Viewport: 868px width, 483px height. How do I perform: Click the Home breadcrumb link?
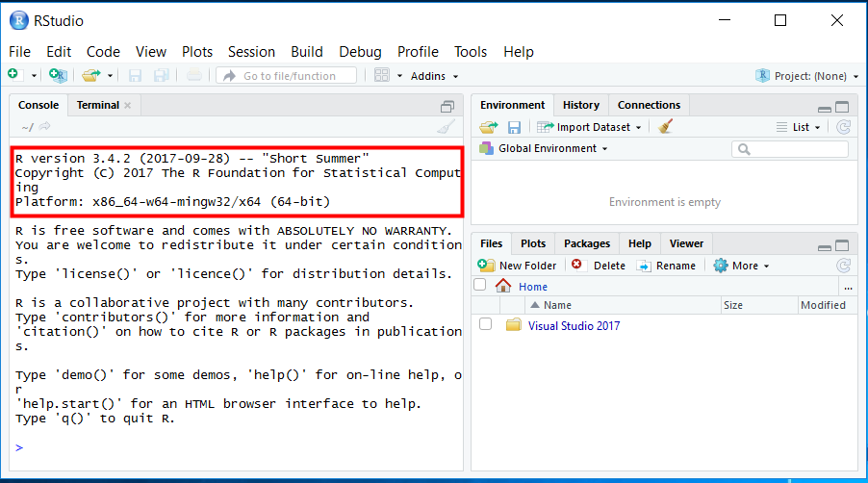click(532, 287)
